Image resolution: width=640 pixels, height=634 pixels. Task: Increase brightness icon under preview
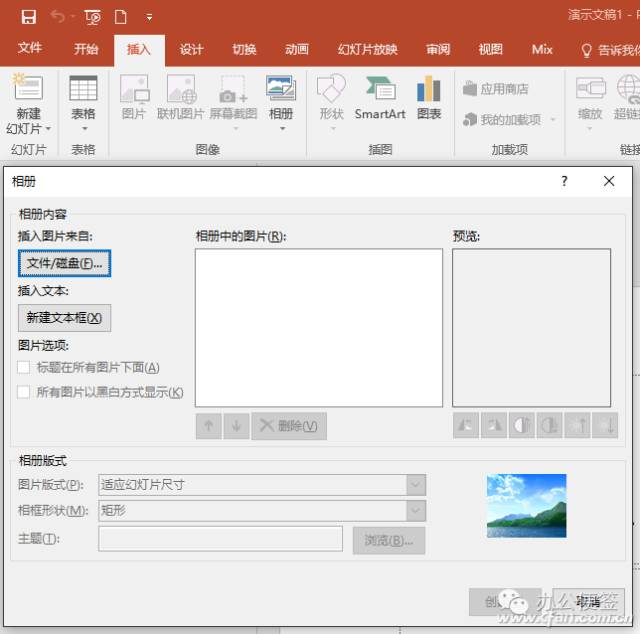point(577,425)
